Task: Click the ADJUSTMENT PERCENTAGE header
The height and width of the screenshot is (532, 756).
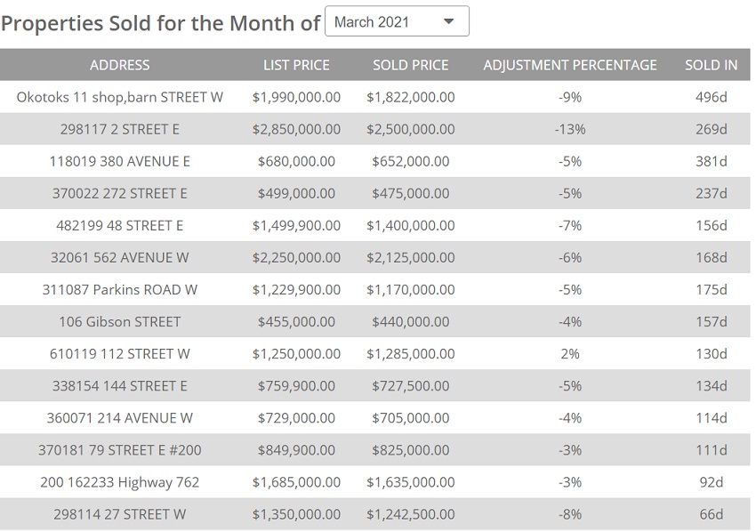Action: (570, 65)
